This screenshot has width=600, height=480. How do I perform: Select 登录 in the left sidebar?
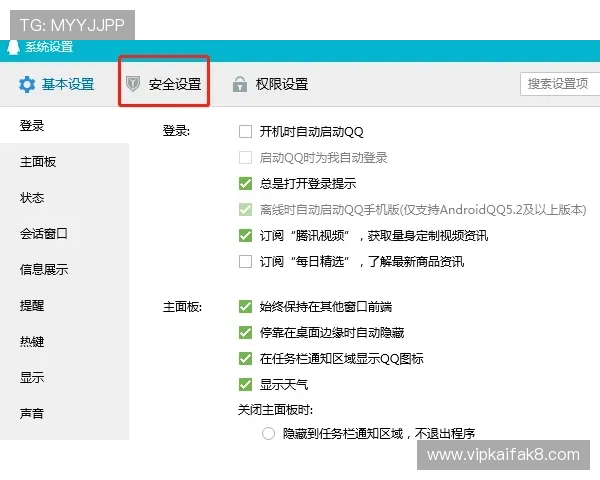pos(64,126)
